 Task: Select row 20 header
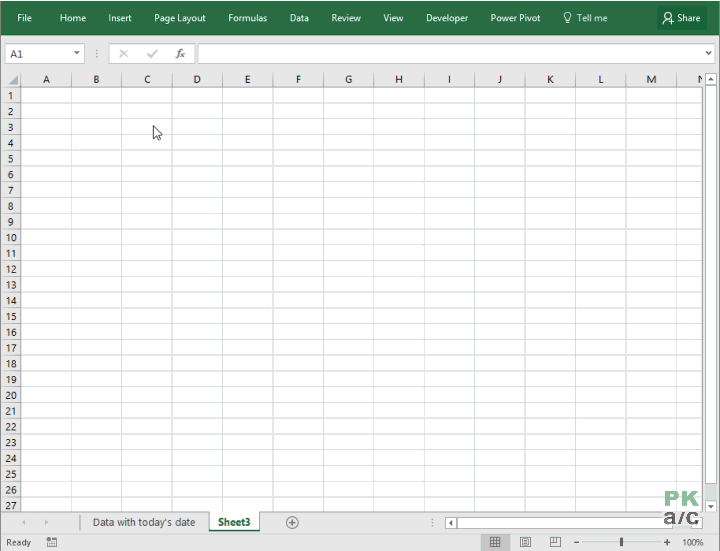point(11,395)
